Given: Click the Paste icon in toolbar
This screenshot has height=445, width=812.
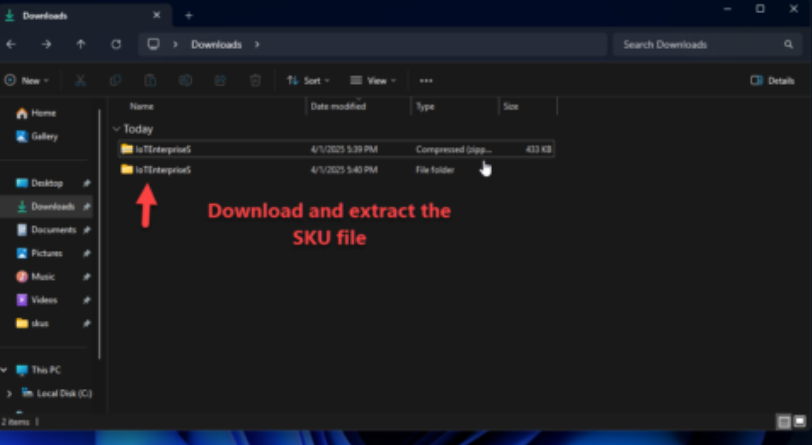Looking at the screenshot, I should (x=150, y=80).
